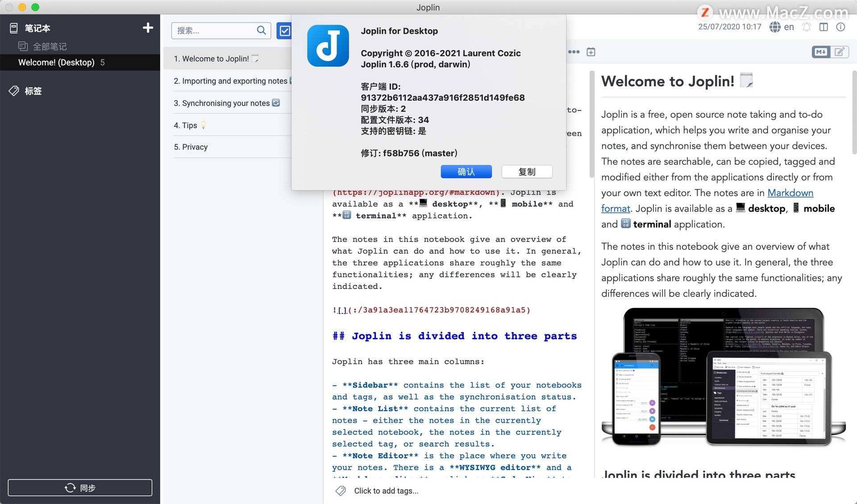Follow the Markdown format link in the preview
The height and width of the screenshot is (504, 857).
pyautogui.click(x=790, y=192)
